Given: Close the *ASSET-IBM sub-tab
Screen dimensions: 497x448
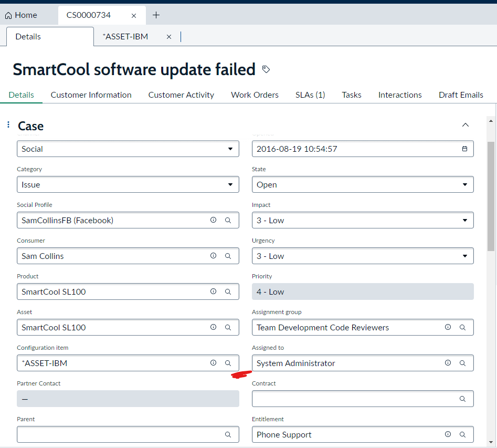Looking at the screenshot, I should tap(169, 37).
